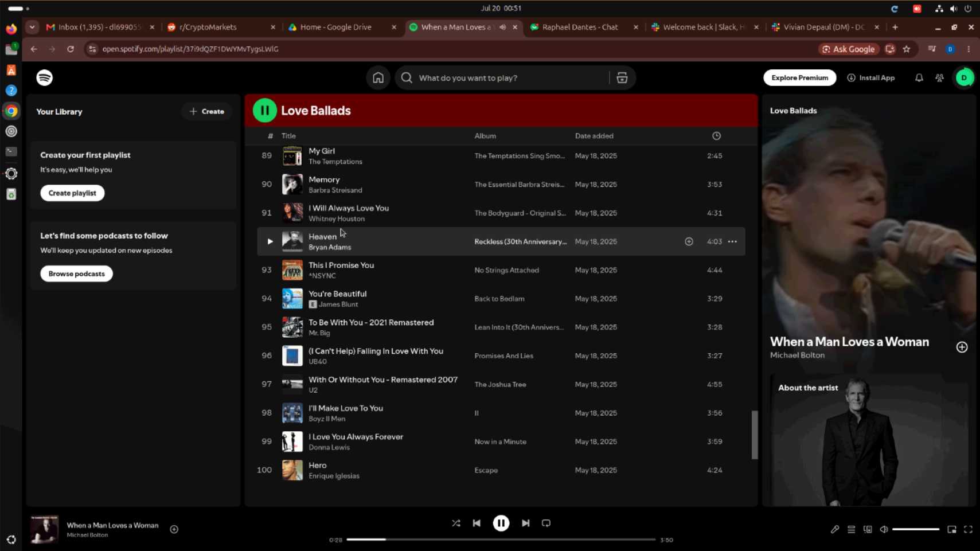Open Friend Activity icon
Viewport: 980px width, 551px height.
(939, 78)
